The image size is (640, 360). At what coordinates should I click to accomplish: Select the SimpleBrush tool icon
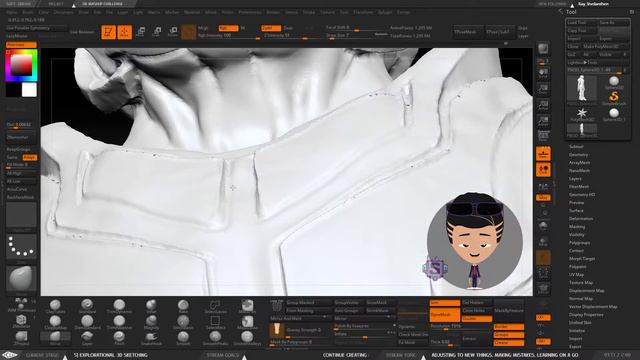pyautogui.click(x=613, y=98)
